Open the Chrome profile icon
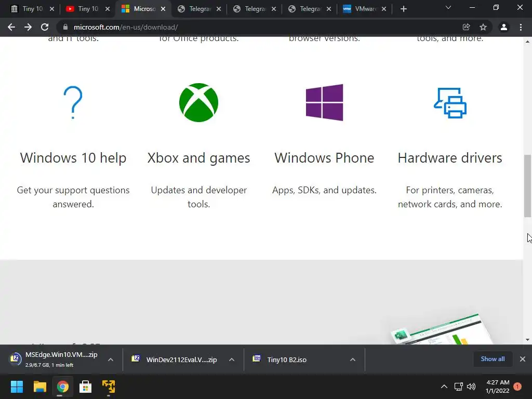The height and width of the screenshot is (399, 532). click(504, 27)
